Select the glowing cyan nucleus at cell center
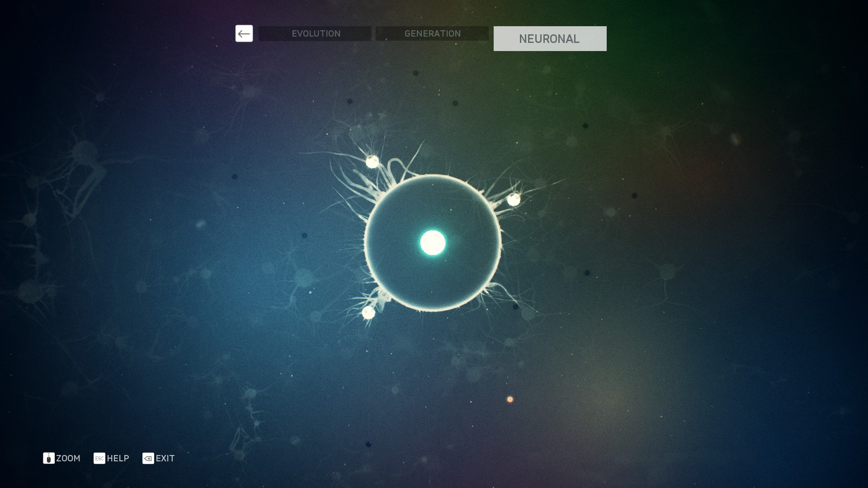Screen dimensions: 868x488 [x=433, y=243]
